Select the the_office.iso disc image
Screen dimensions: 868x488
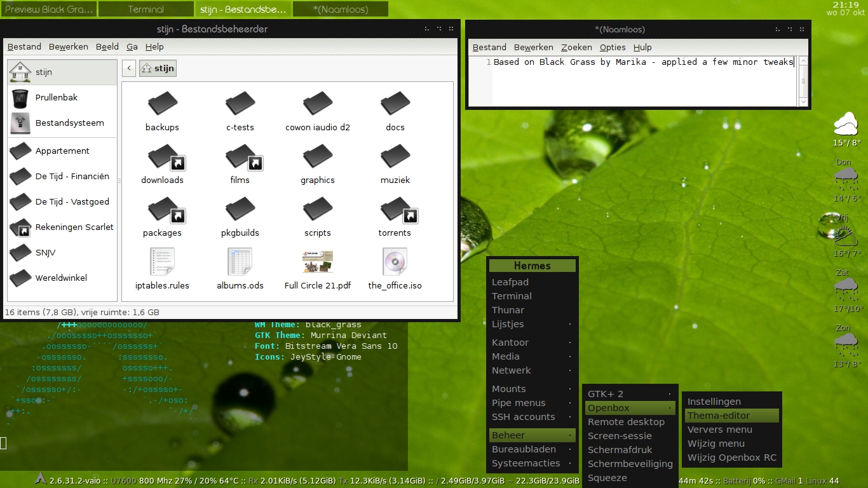[x=395, y=262]
